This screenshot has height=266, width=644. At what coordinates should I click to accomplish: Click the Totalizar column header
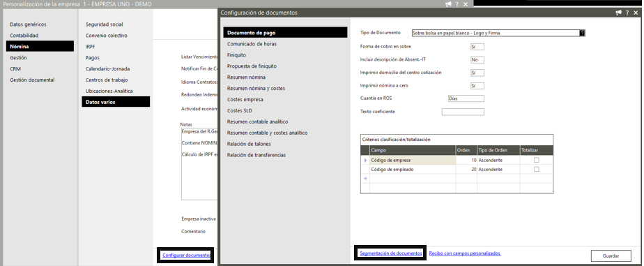tap(537, 151)
